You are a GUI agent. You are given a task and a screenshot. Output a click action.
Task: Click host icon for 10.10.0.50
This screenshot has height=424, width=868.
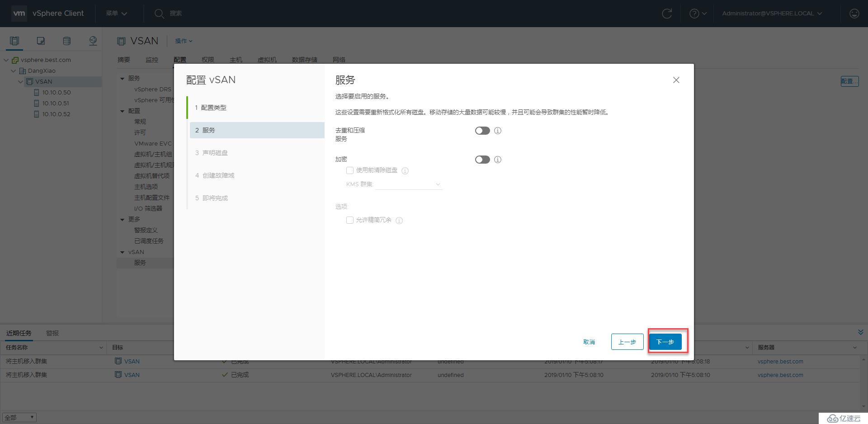37,93
